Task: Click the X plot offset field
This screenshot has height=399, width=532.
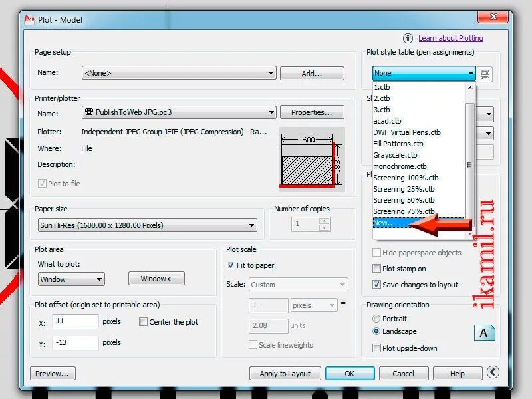Action: coord(75,321)
